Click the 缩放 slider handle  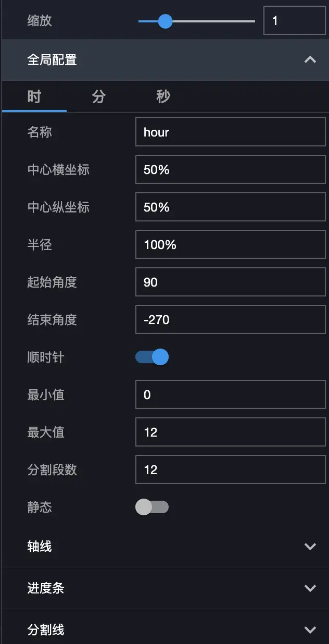[165, 21]
